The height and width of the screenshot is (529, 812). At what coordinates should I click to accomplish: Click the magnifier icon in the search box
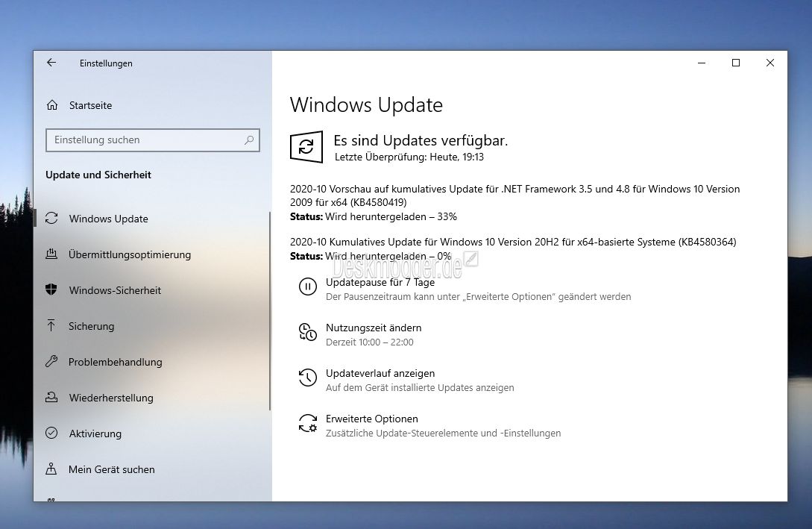click(x=249, y=140)
